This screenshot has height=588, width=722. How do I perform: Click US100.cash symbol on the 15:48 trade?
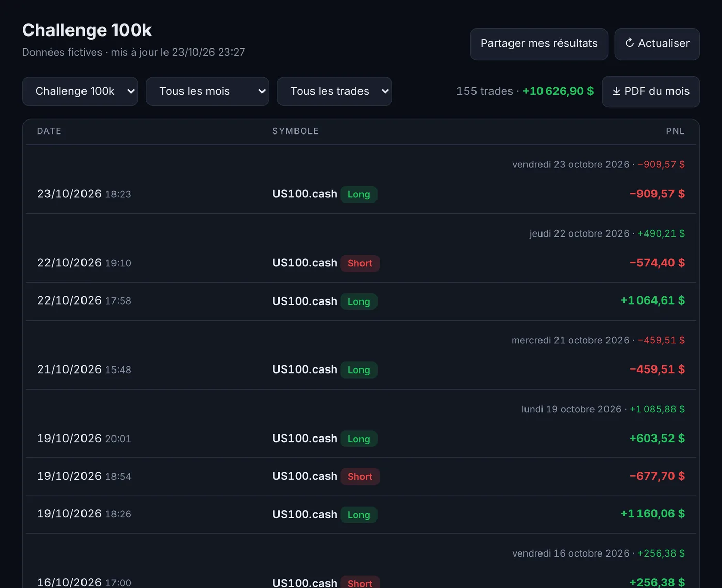point(305,369)
